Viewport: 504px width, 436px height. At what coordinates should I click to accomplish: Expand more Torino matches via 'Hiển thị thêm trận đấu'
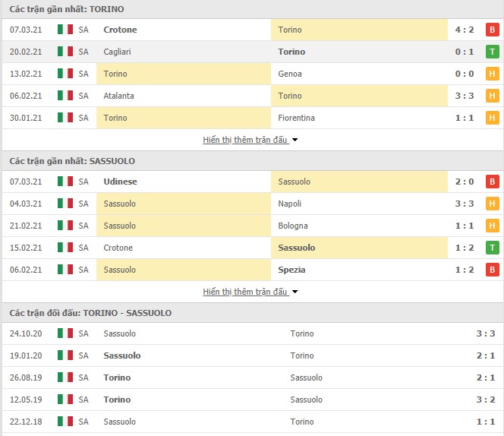[245, 140]
